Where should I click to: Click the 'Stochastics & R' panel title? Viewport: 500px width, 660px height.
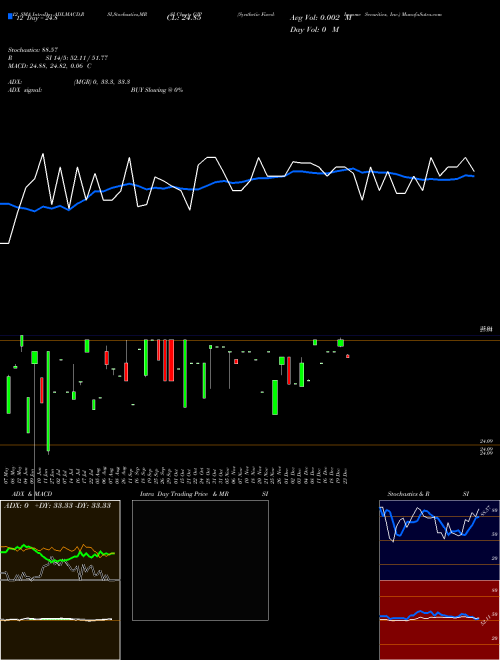click(408, 494)
